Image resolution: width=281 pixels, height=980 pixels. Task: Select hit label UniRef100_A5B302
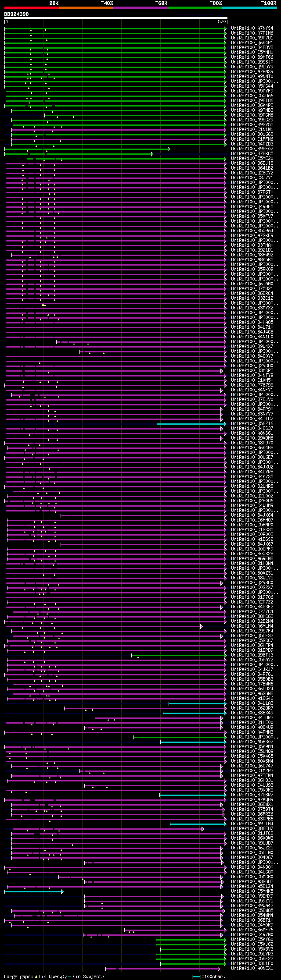point(252,742)
